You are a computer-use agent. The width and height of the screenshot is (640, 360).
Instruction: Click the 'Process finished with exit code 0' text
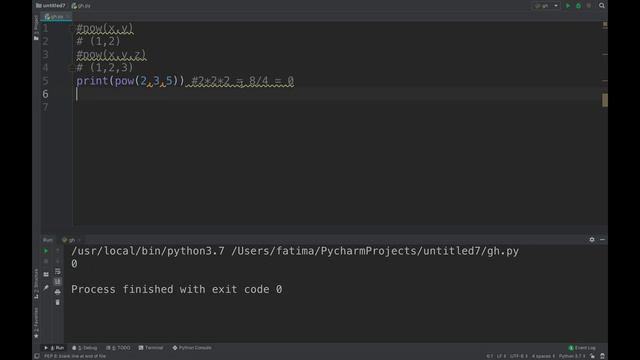tap(176, 289)
